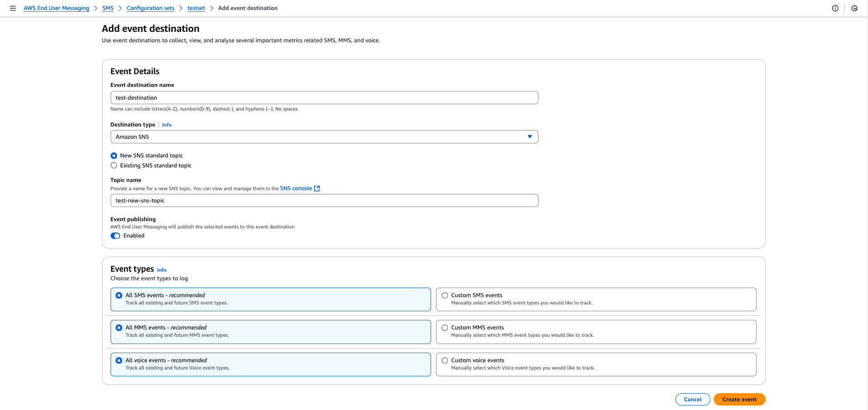Open the info panel icon

(835, 8)
